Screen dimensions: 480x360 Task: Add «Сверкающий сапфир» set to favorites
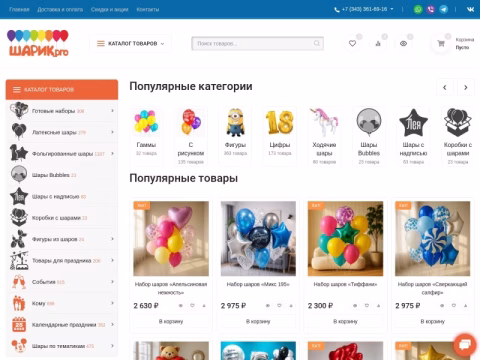(454, 305)
